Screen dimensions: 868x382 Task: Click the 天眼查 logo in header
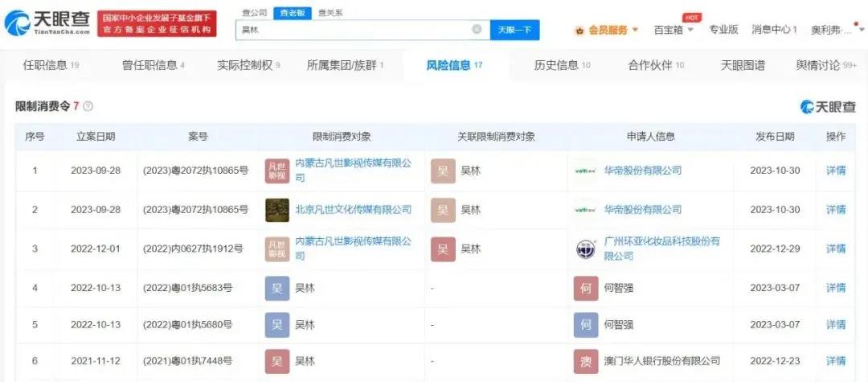point(47,22)
